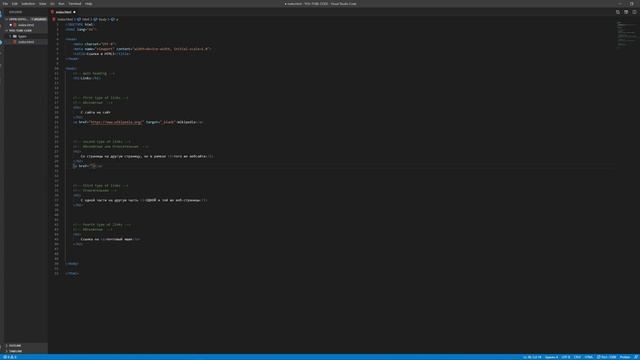
Task: Click the Prettier status item
Action: [x=625, y=357]
